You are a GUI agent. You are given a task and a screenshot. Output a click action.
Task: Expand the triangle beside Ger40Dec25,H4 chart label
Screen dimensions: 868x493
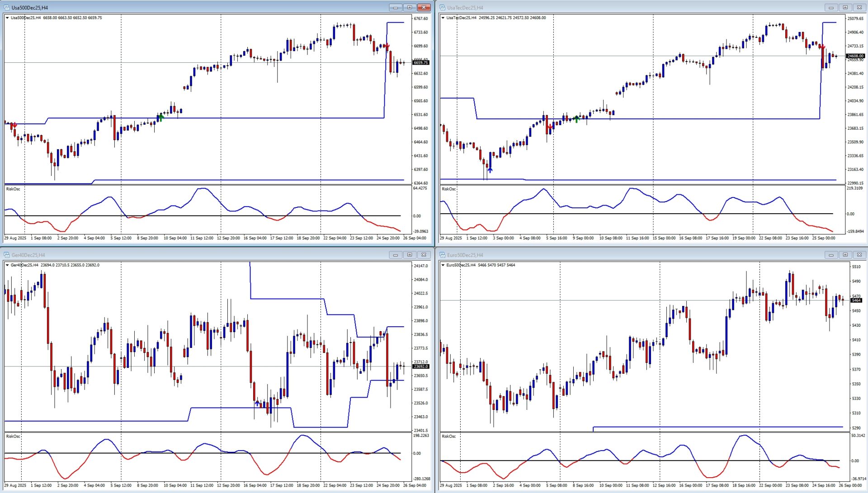click(7, 265)
